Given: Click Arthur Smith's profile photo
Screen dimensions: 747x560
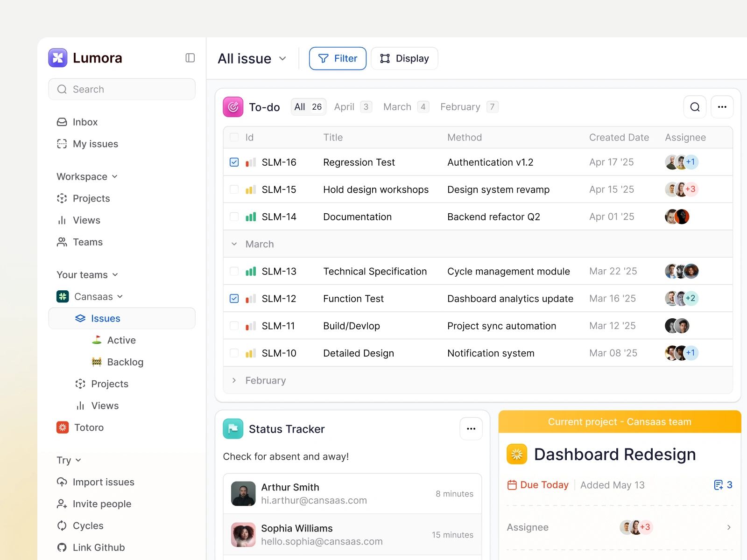Looking at the screenshot, I should (243, 494).
